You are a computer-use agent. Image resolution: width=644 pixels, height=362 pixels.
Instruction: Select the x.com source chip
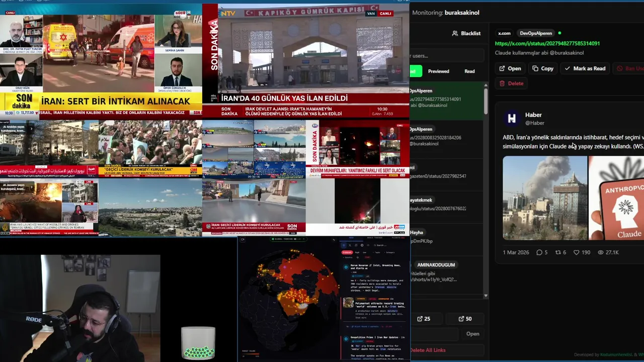(x=504, y=33)
